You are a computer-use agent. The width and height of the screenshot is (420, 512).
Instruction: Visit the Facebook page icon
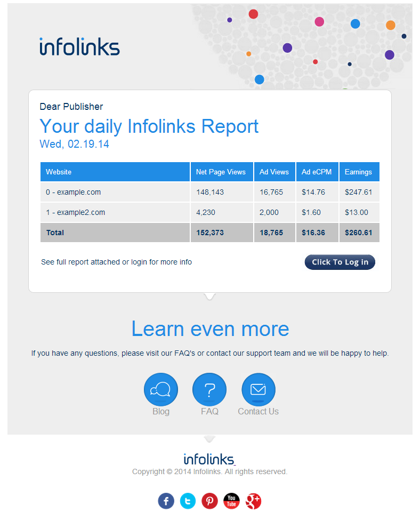tap(166, 501)
